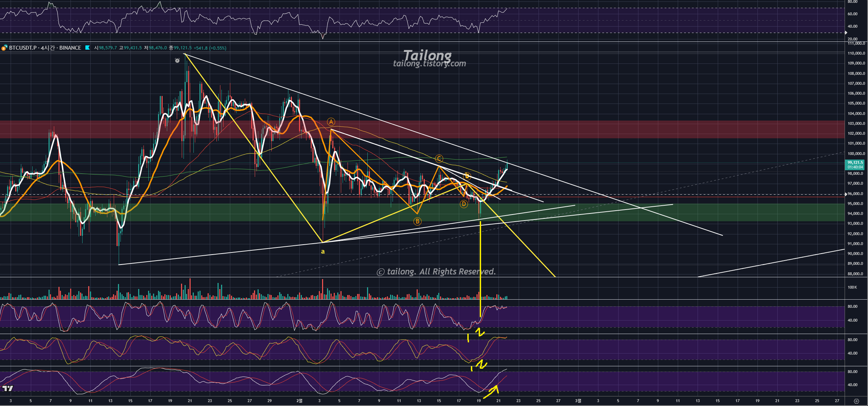Click the 100K volume scale label
The width and height of the screenshot is (868, 406).
[852, 287]
